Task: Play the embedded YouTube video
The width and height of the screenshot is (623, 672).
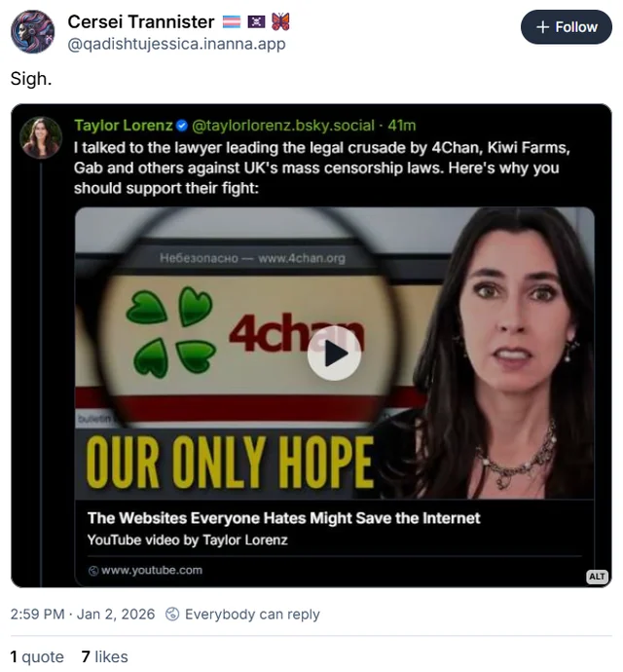Action: (x=334, y=354)
